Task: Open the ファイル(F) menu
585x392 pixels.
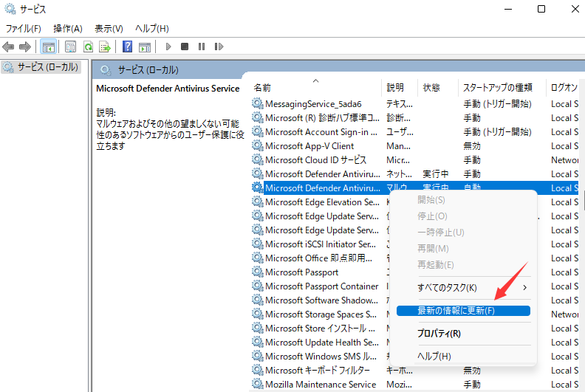Action: coord(23,28)
